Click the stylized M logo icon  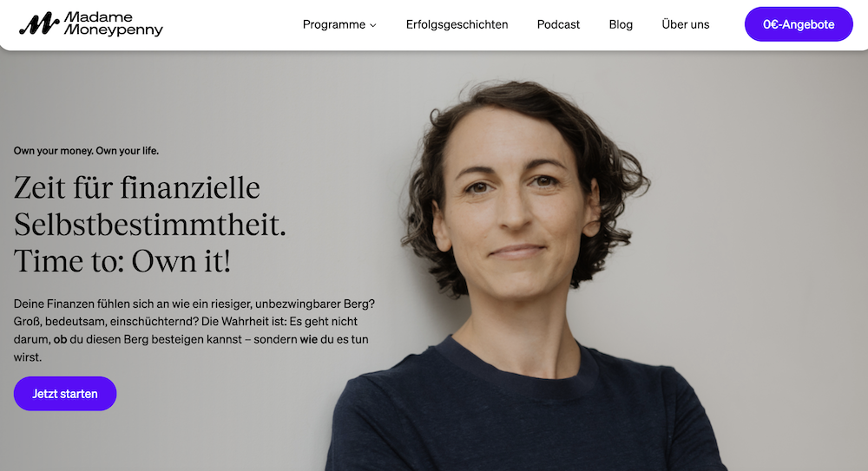point(39,23)
